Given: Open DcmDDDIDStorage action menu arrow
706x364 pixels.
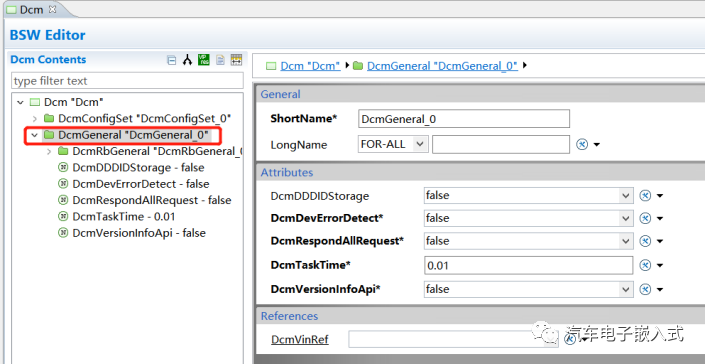Looking at the screenshot, I should coord(660,196).
